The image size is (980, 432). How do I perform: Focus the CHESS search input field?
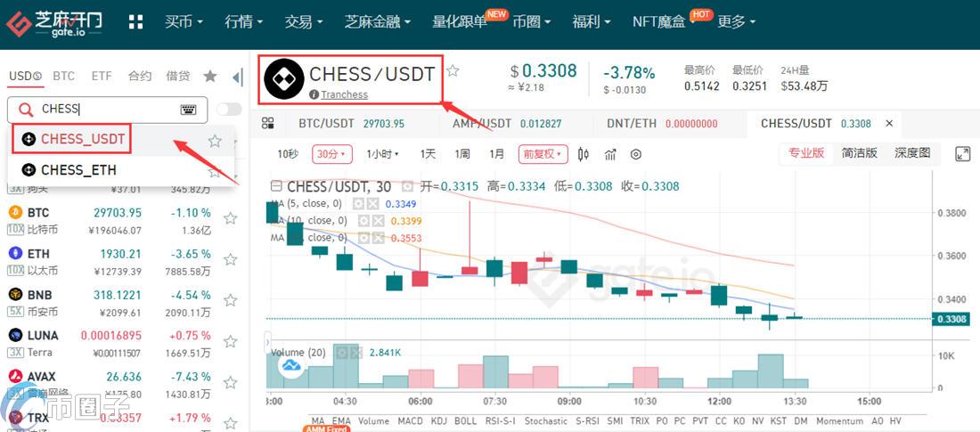(x=108, y=110)
